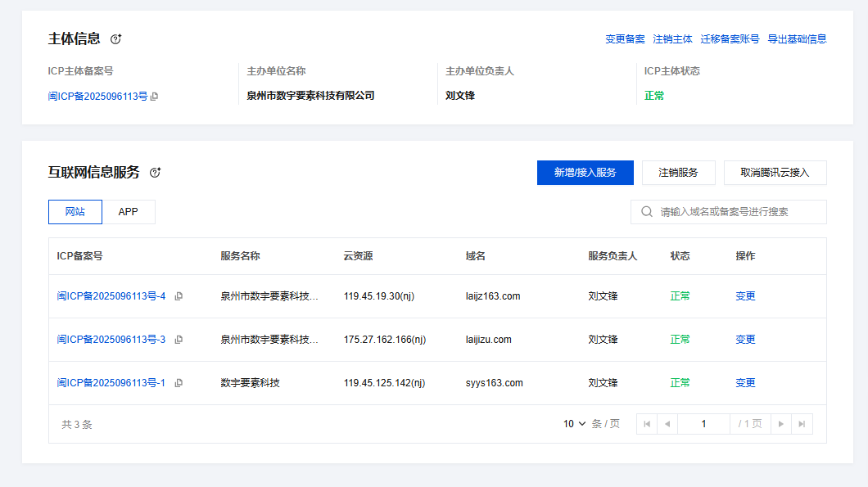This screenshot has height=487, width=868.
Task: Go to next page of results
Action: pyautogui.click(x=781, y=424)
